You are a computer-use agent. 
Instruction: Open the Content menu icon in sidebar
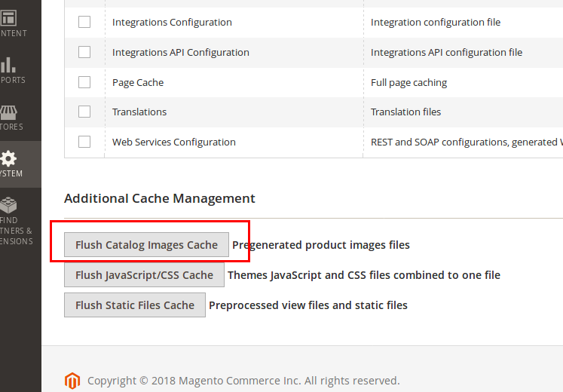click(9, 18)
